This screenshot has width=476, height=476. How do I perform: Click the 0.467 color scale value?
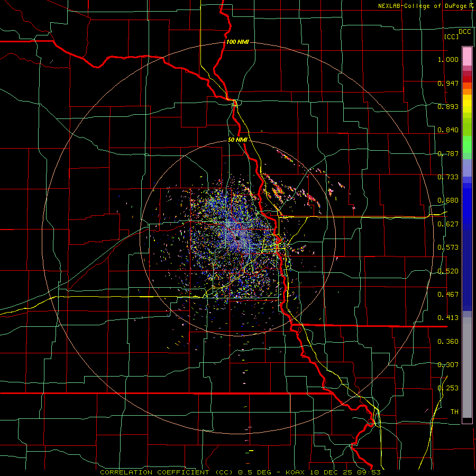point(448,295)
